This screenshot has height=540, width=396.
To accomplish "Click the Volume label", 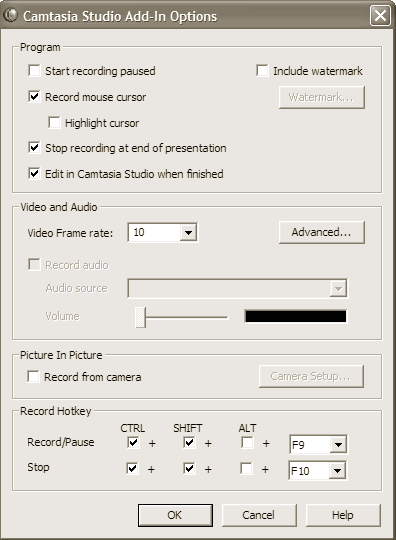I will coord(62,316).
